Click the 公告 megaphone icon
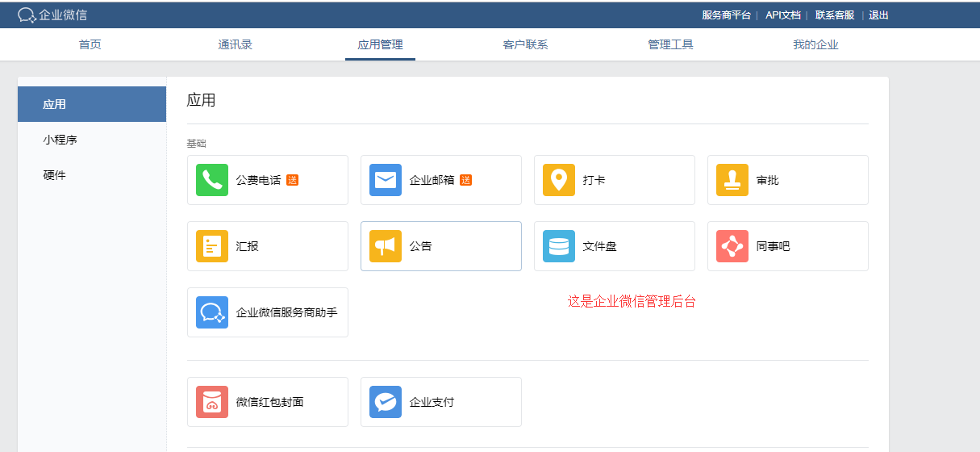The image size is (980, 452). (386, 246)
